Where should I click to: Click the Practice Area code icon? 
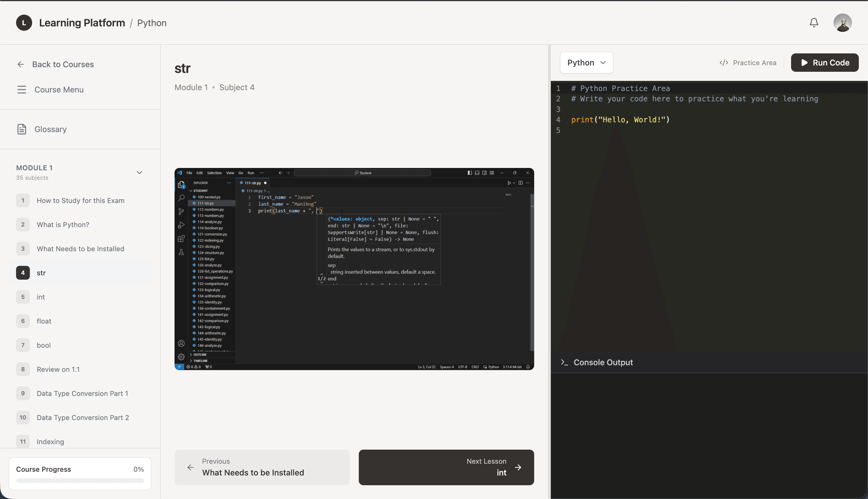723,63
